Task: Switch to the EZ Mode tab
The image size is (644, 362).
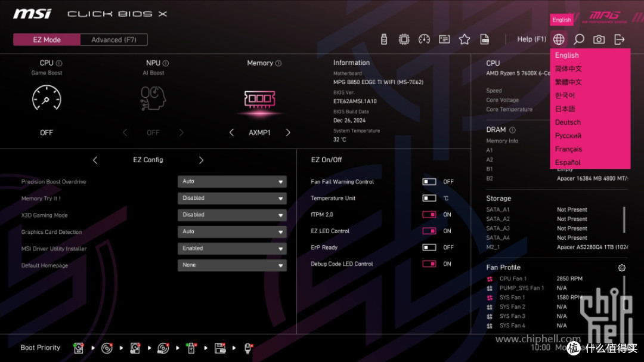Action: tap(47, 40)
